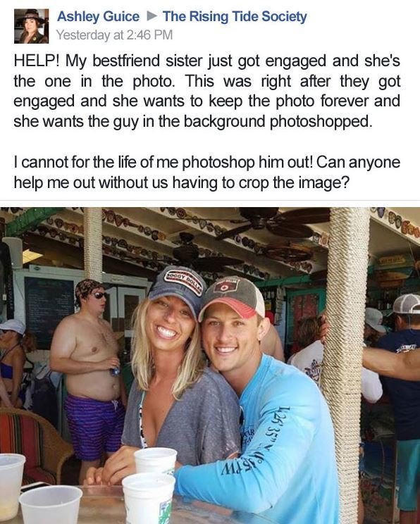Image resolution: width=420 pixels, height=524 pixels.
Task: Click the man's red-brimmed trucker cap
Action: [233, 298]
